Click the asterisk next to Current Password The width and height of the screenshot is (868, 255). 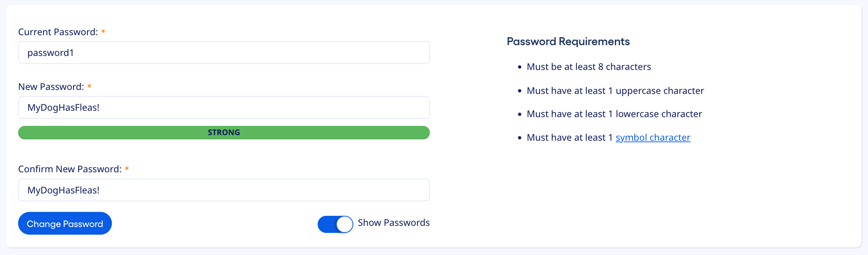point(103,32)
